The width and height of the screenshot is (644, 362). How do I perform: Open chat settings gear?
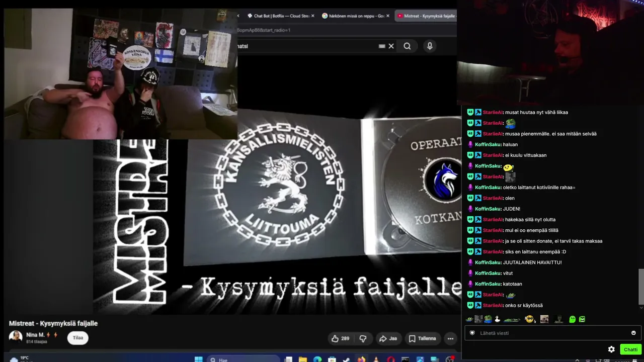click(611, 349)
